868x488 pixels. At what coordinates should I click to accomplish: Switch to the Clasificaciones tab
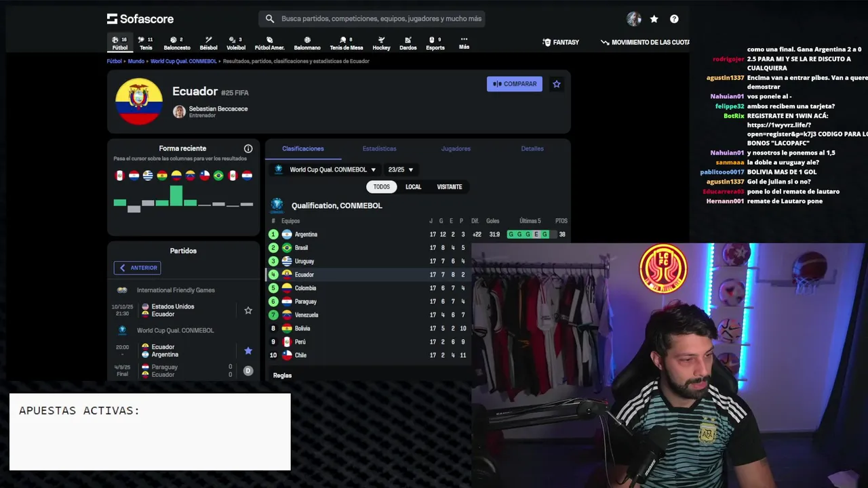point(303,148)
